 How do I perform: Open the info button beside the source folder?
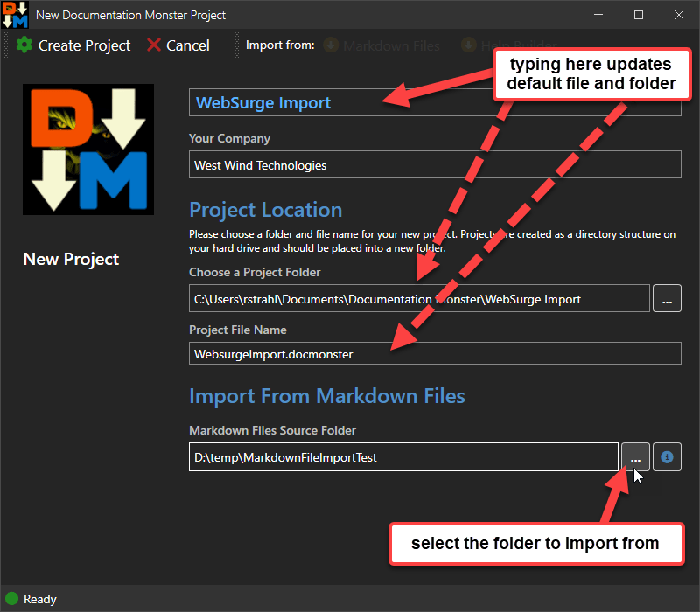[x=667, y=456]
